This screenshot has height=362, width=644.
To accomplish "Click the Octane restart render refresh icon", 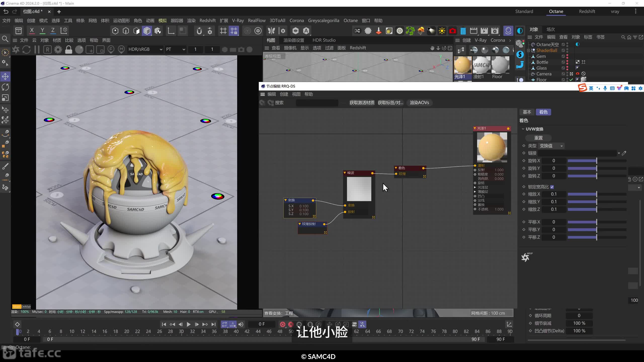I will (26, 50).
